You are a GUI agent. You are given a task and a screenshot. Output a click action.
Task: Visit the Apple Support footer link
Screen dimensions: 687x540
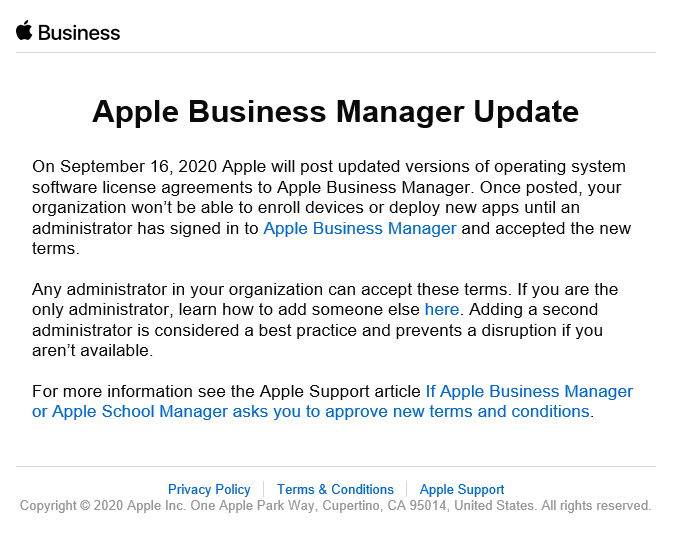(x=462, y=489)
